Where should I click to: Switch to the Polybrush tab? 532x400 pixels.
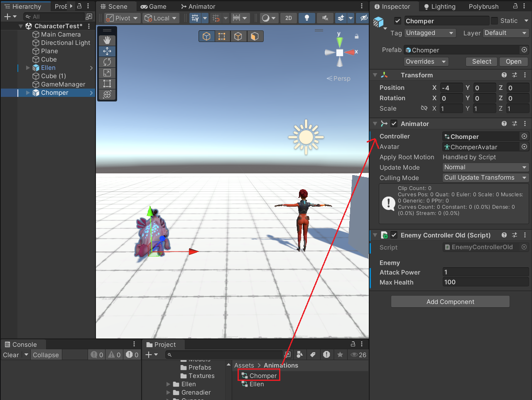483,7
